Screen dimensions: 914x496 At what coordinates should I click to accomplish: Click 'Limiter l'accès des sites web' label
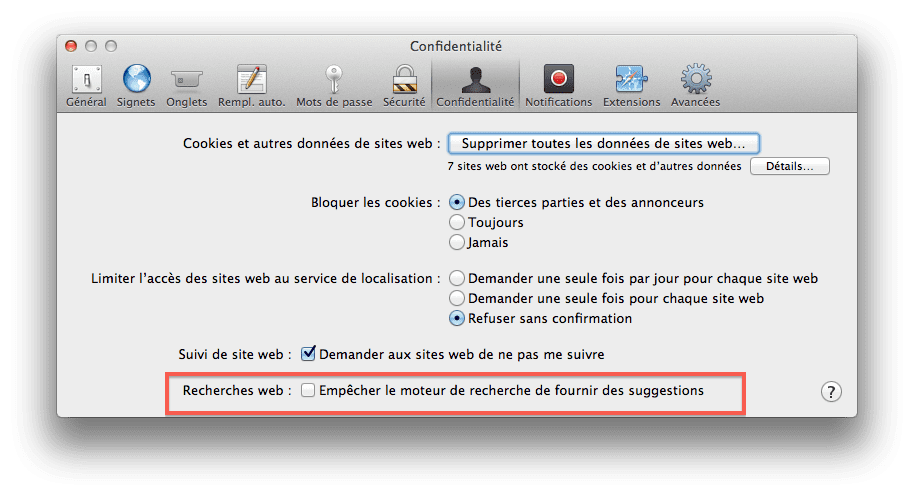[265, 279]
